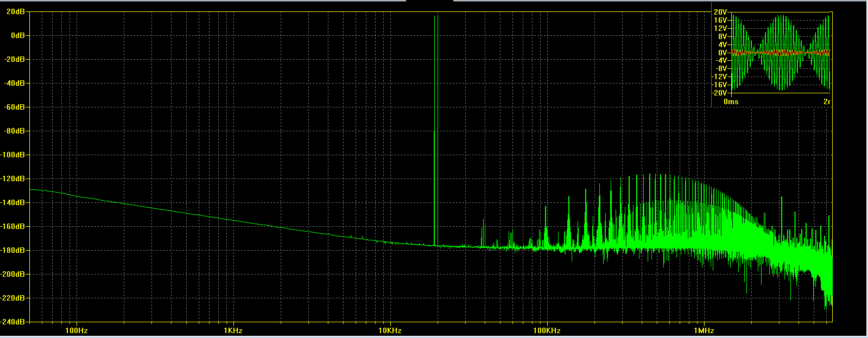868x338 pixels.
Task: Click the -220dB axis label
Action: [13, 298]
